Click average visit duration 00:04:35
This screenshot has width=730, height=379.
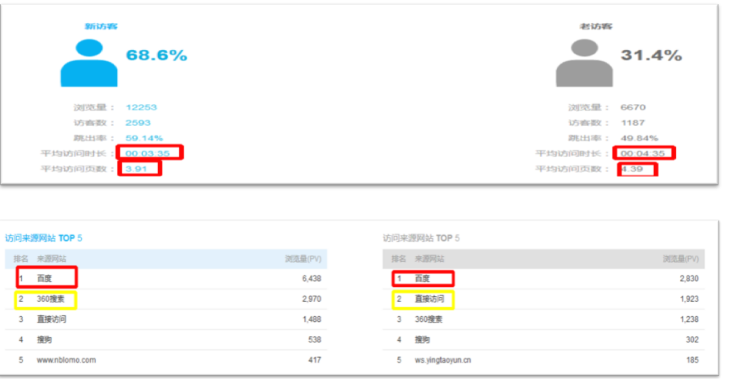(642, 153)
